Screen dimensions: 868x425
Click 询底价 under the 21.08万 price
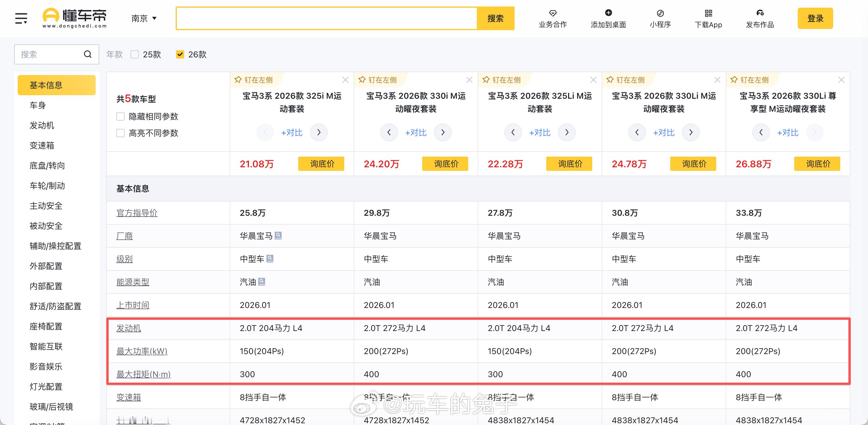[x=321, y=164]
